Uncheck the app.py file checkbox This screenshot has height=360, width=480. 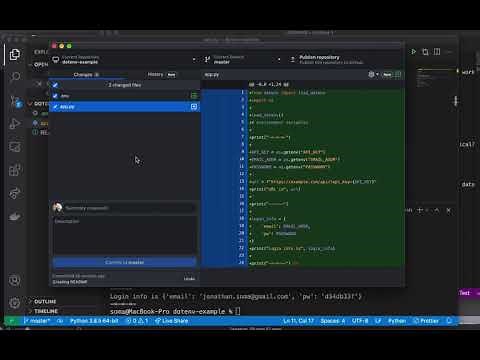tap(55, 107)
